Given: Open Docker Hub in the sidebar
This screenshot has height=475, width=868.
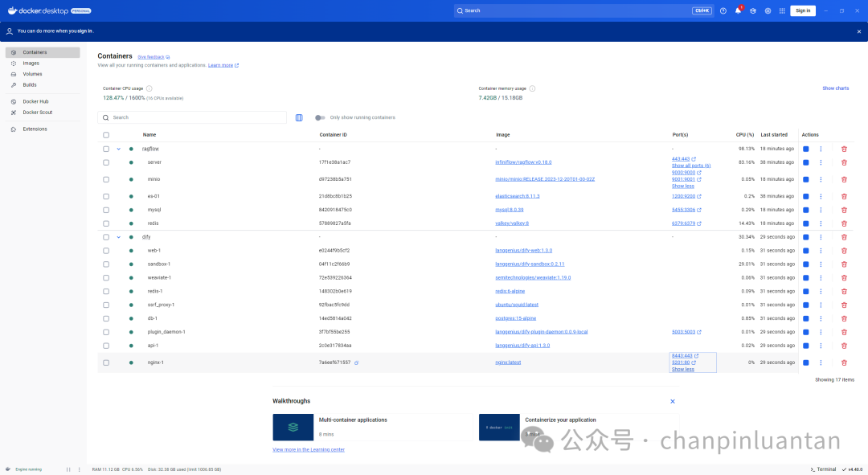Looking at the screenshot, I should [43, 101].
